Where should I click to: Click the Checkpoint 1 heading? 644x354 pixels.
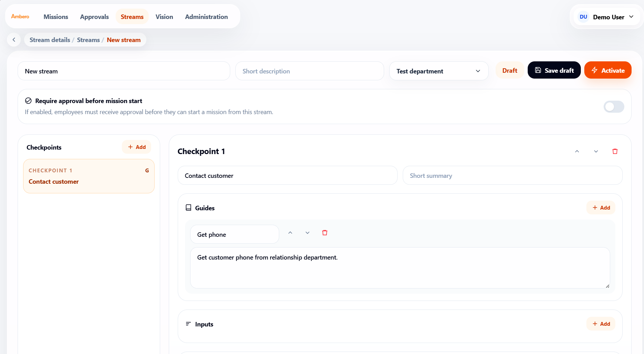pos(201,151)
